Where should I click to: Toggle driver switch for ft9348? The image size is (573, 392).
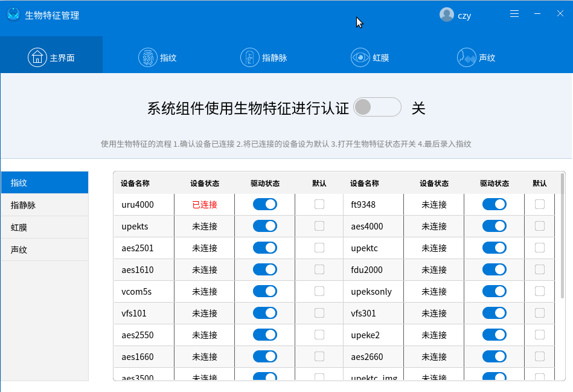pos(495,204)
